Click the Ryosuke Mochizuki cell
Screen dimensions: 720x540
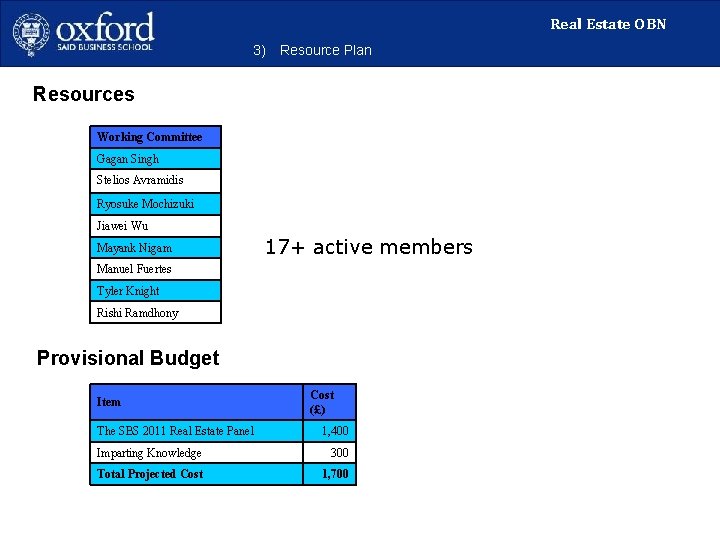click(x=156, y=203)
